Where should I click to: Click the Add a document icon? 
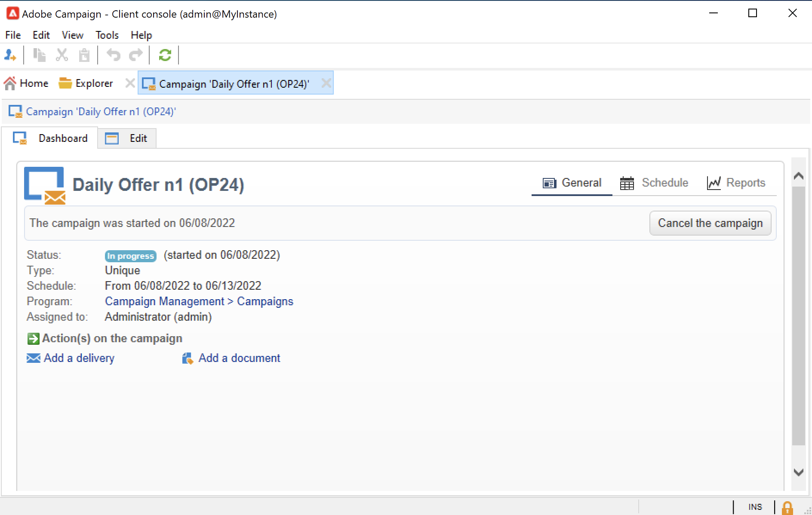click(188, 358)
